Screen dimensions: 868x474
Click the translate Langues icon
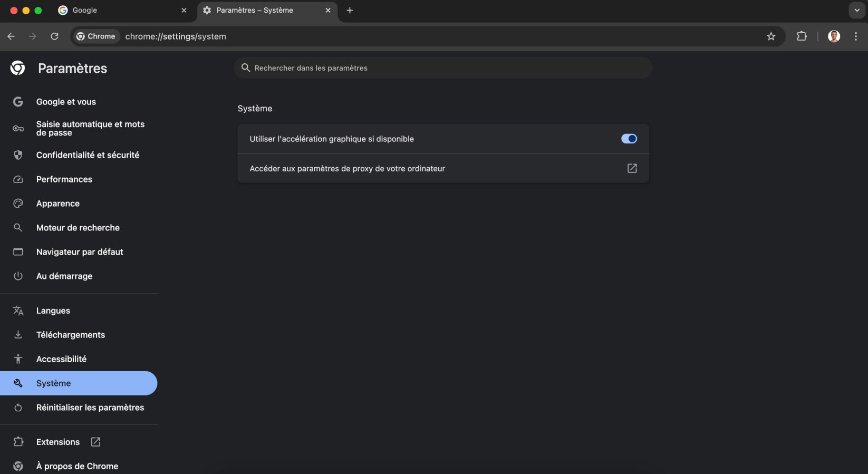[18, 311]
